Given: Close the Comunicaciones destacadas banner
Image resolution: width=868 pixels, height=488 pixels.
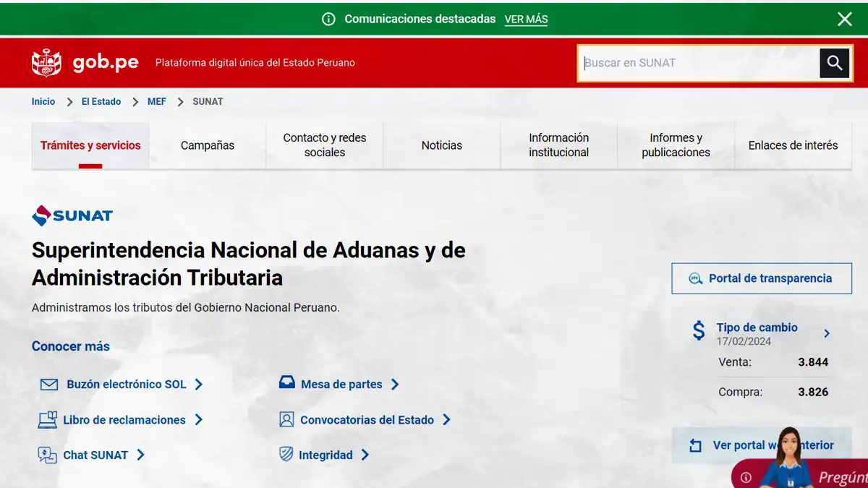Looking at the screenshot, I should click(x=844, y=20).
